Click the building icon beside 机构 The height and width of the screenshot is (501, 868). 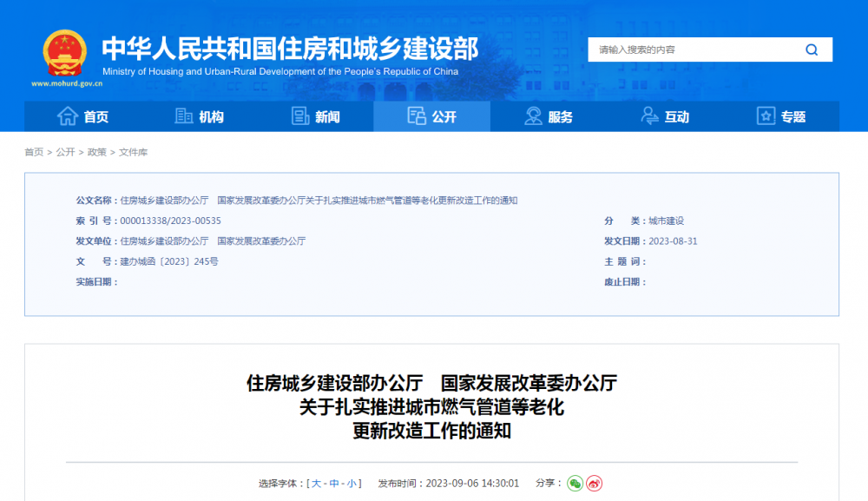pyautogui.click(x=184, y=116)
